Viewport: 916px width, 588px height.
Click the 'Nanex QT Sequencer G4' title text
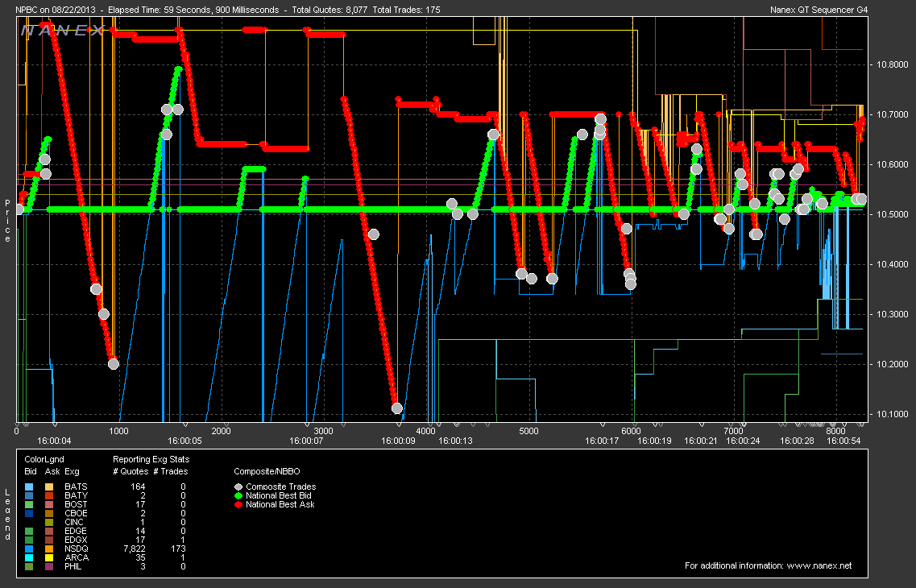819,10
